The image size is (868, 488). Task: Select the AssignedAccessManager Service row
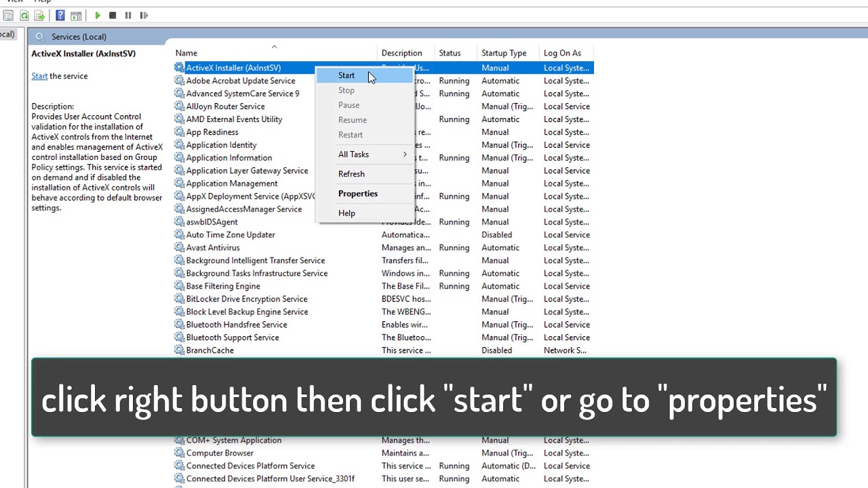click(384, 209)
